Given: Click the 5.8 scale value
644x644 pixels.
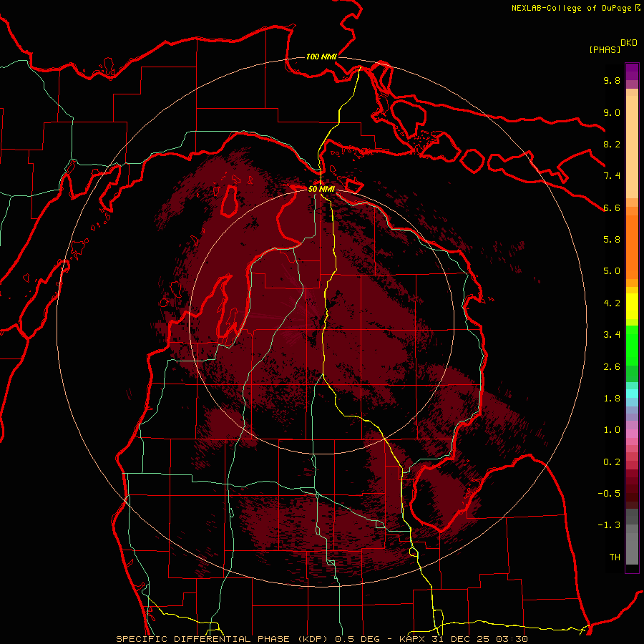Looking at the screenshot, I should (x=612, y=240).
